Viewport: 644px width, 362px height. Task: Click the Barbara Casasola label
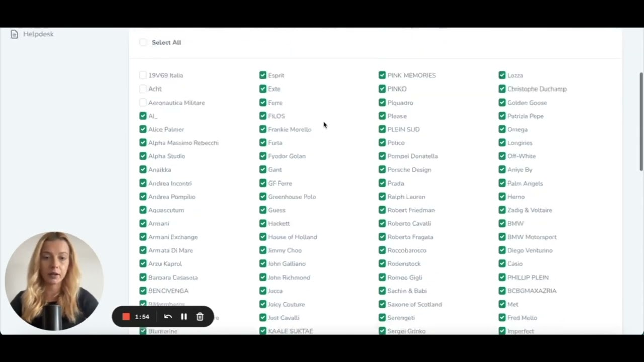173,278
